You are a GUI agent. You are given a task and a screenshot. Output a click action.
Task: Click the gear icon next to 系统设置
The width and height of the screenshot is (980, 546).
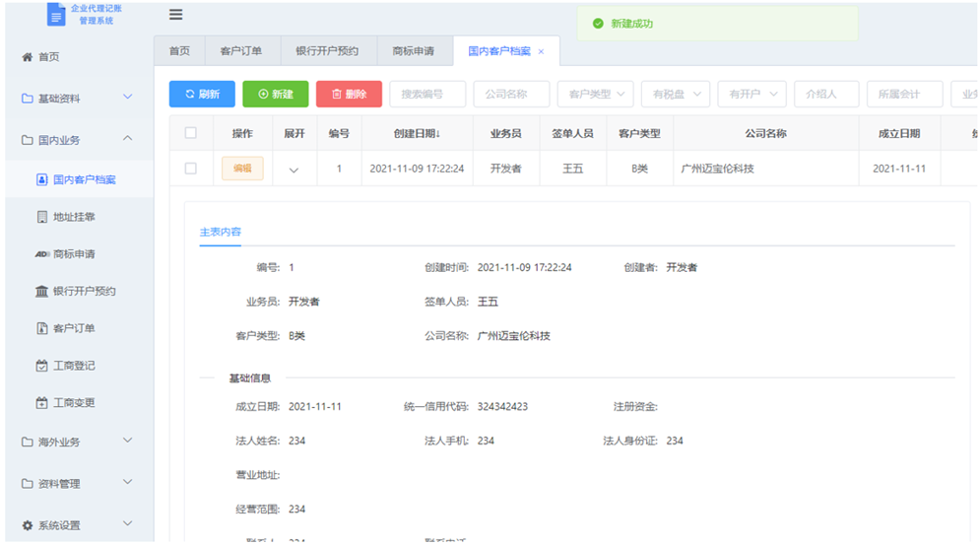pos(27,525)
